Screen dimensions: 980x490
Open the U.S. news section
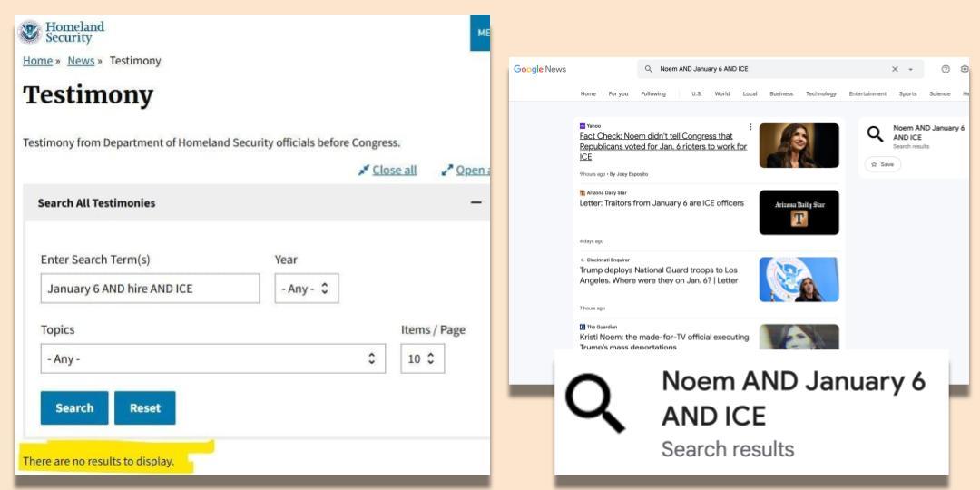(697, 93)
